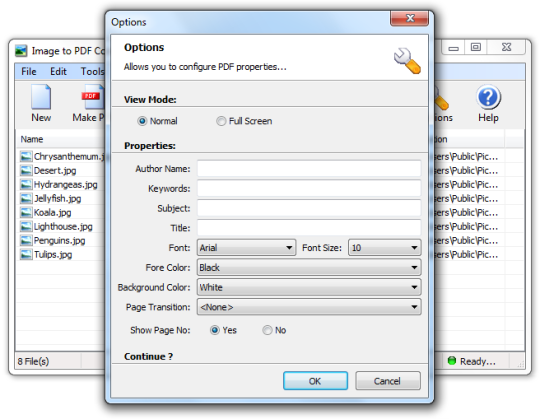Open the Edit menu in main window
540x419 pixels.
(x=58, y=72)
